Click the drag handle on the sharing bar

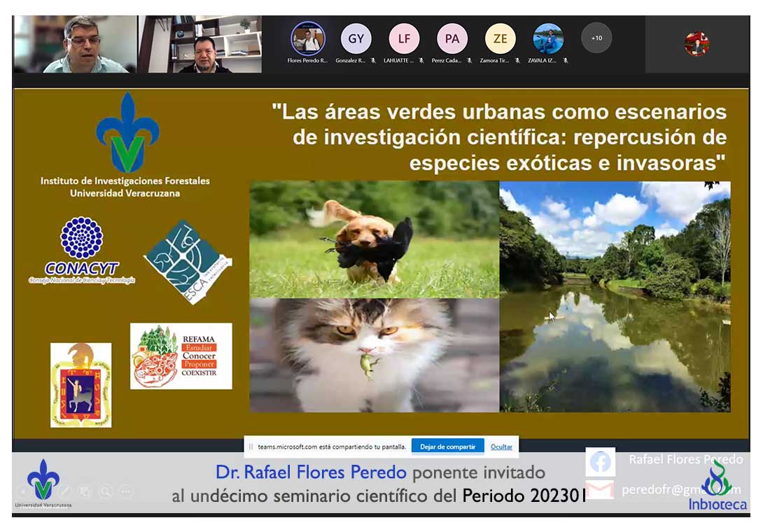pyautogui.click(x=251, y=447)
